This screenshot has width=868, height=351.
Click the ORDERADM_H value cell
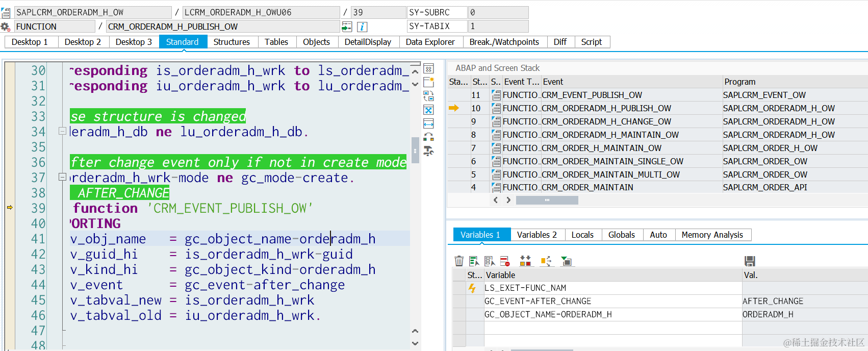[x=805, y=315]
